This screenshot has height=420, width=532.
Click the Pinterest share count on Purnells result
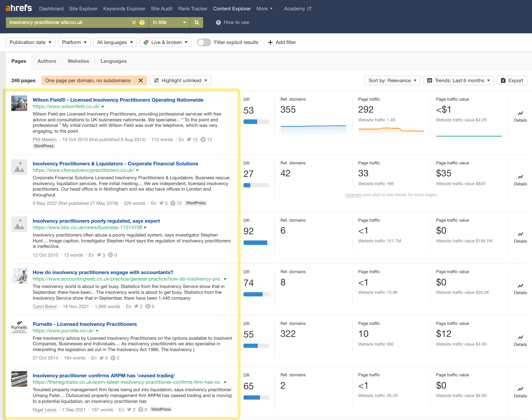[x=115, y=358]
